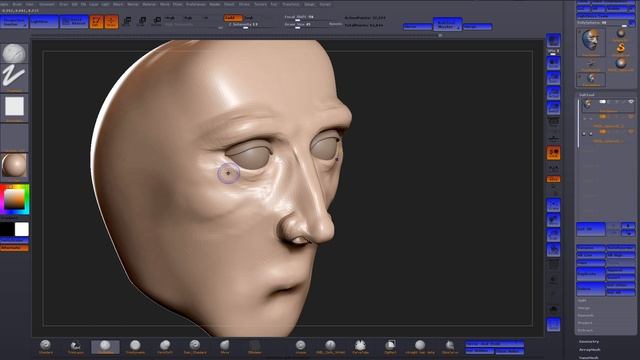Click the Rotate view icon on right shelf

553,250
